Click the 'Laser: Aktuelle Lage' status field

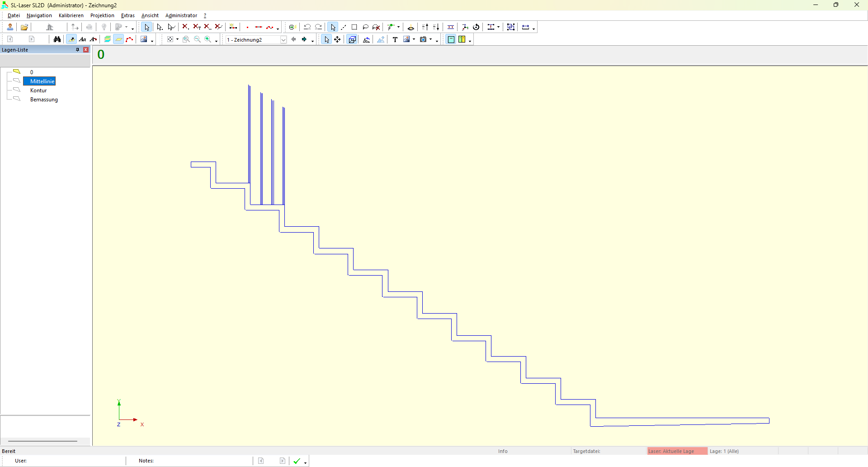[676, 451]
